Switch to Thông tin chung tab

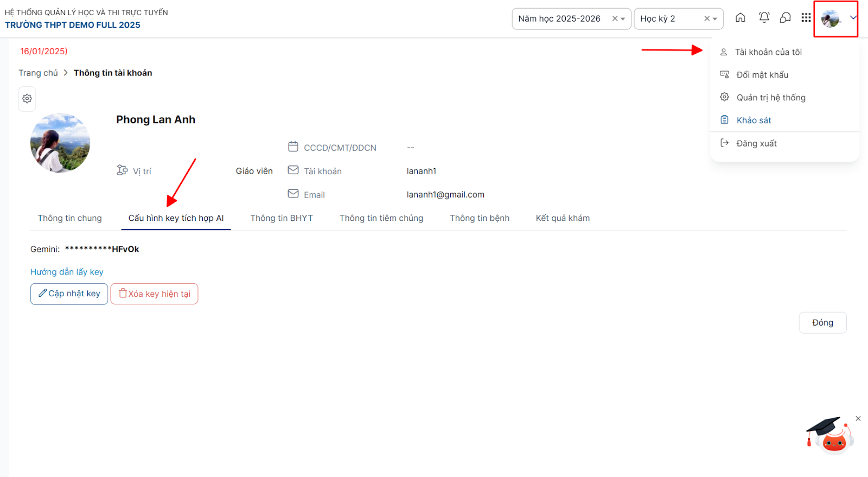pos(69,218)
